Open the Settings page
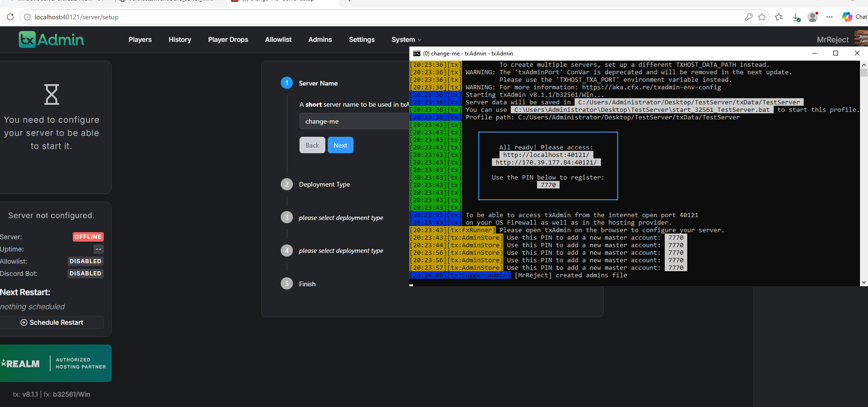The height and width of the screenshot is (407, 868). [361, 39]
